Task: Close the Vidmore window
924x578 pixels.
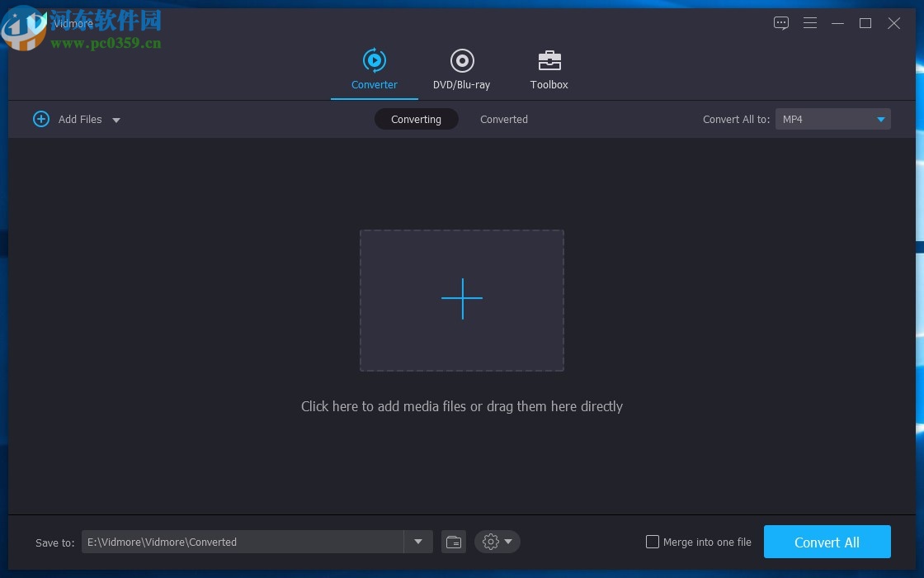Action: [893, 23]
